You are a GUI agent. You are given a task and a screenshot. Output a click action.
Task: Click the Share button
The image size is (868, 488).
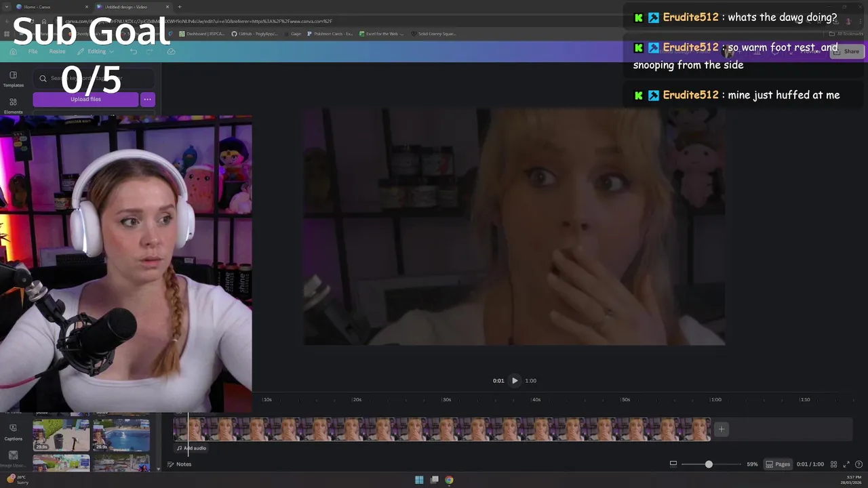tap(848, 52)
